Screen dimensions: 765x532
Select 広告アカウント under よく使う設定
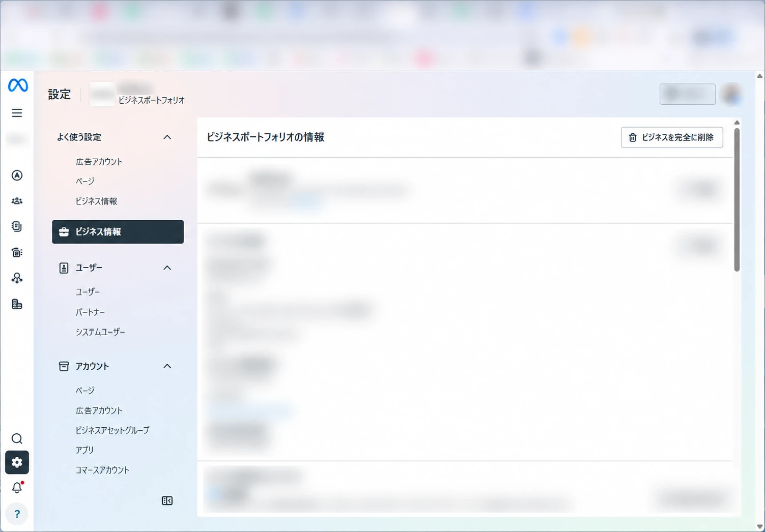click(99, 162)
